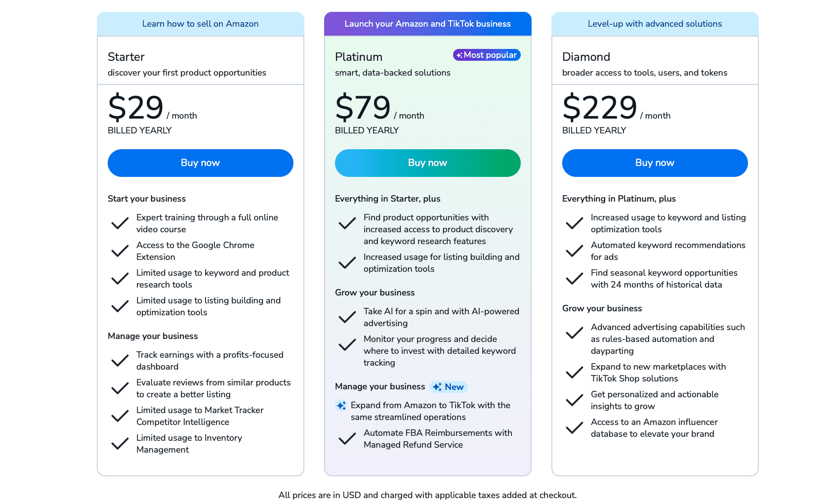Click Buy now for the Platinum plan
The image size is (830, 504).
click(427, 163)
